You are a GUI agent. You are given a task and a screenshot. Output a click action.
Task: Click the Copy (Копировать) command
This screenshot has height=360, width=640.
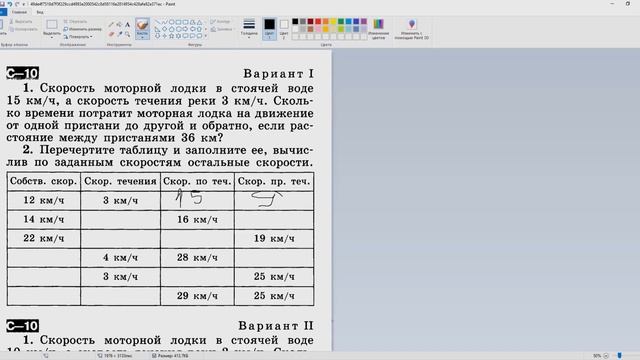coord(23,29)
